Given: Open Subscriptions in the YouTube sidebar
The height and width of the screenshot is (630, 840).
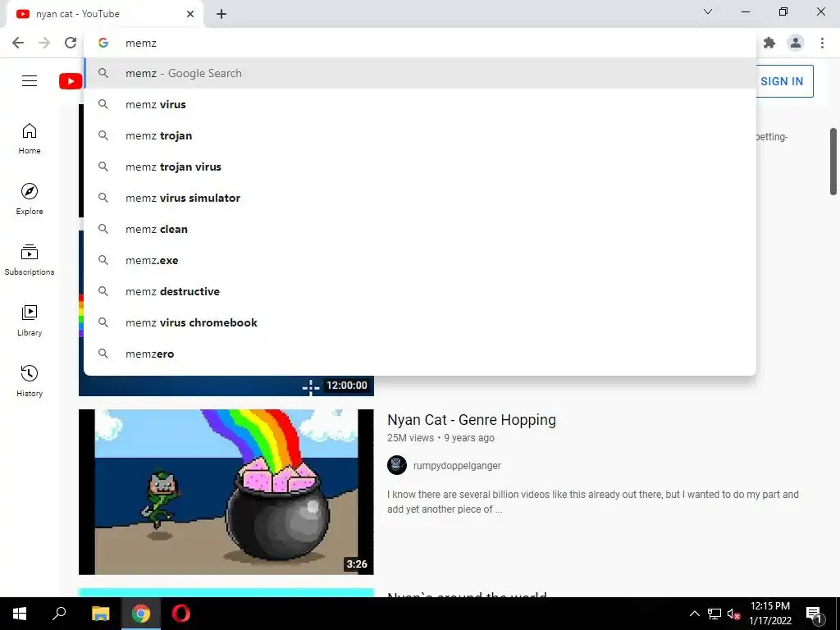Looking at the screenshot, I should 30,260.
